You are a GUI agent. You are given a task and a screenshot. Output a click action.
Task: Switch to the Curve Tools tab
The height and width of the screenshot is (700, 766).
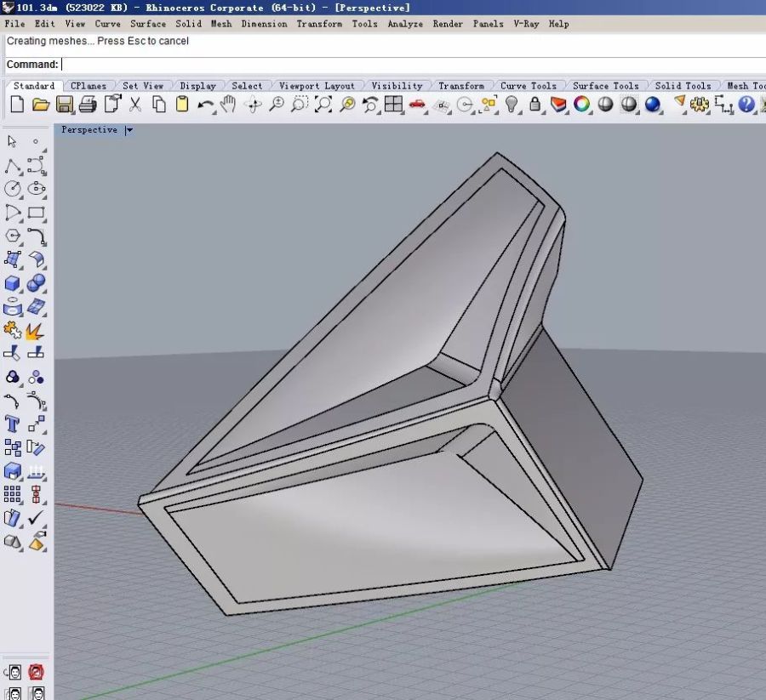click(528, 86)
